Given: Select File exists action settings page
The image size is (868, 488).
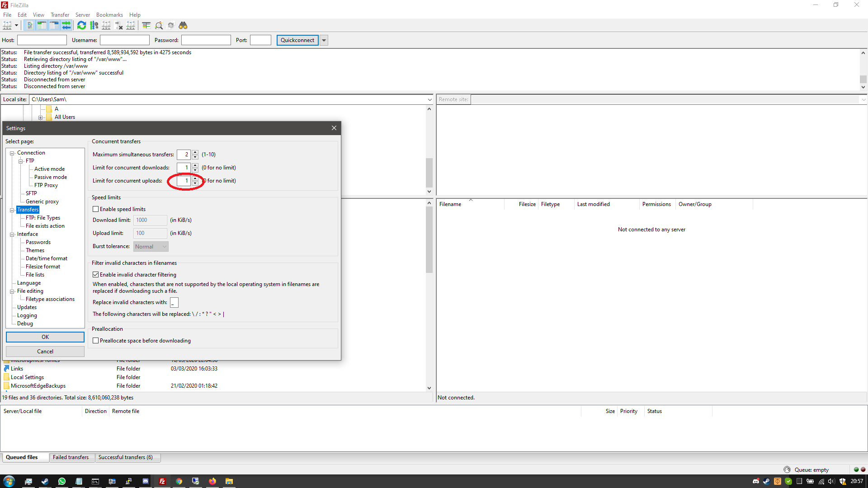Looking at the screenshot, I should pyautogui.click(x=45, y=226).
